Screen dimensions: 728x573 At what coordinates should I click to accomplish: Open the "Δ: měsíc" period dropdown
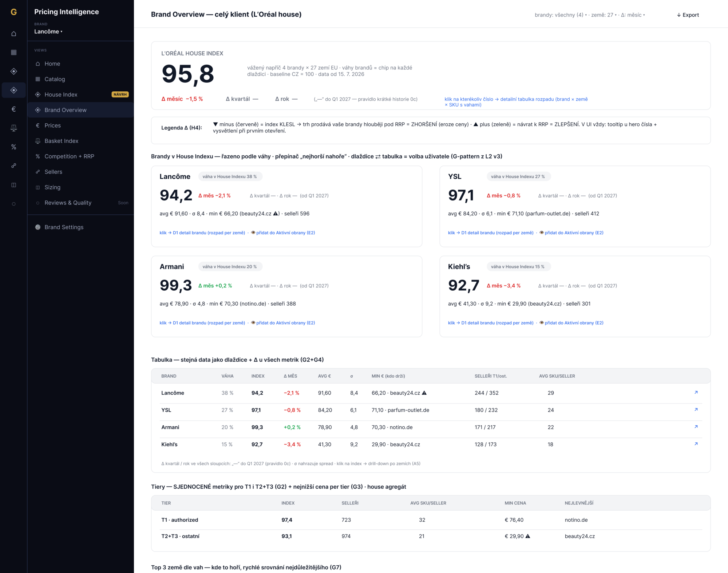coord(633,15)
